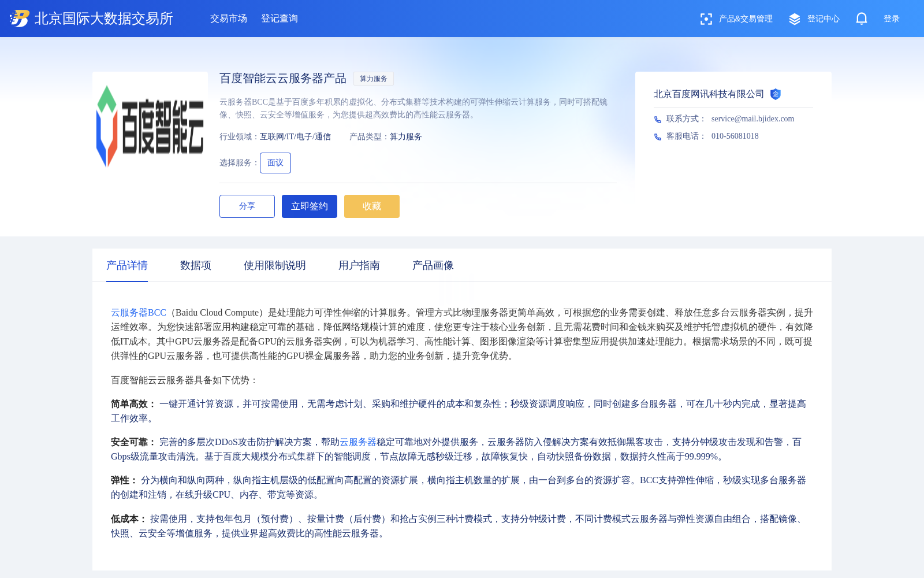Click the 登记中心 layers icon
Screen dimensions: 924x578
795,19
